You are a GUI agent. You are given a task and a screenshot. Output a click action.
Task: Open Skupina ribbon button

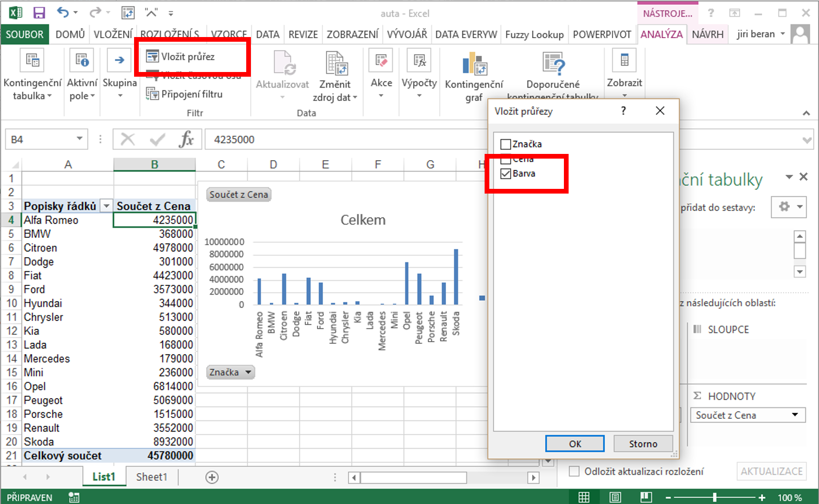[119, 75]
